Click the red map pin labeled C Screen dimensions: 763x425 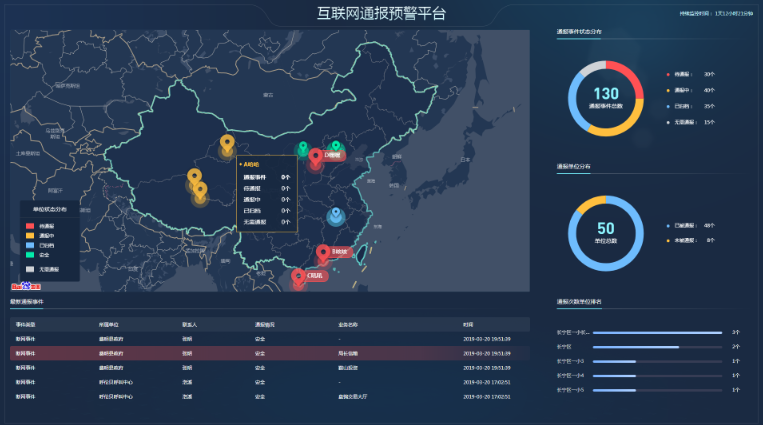pyautogui.click(x=298, y=275)
